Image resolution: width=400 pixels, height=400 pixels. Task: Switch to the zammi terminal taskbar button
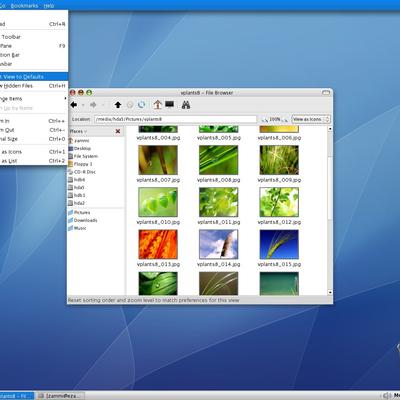coord(60,396)
